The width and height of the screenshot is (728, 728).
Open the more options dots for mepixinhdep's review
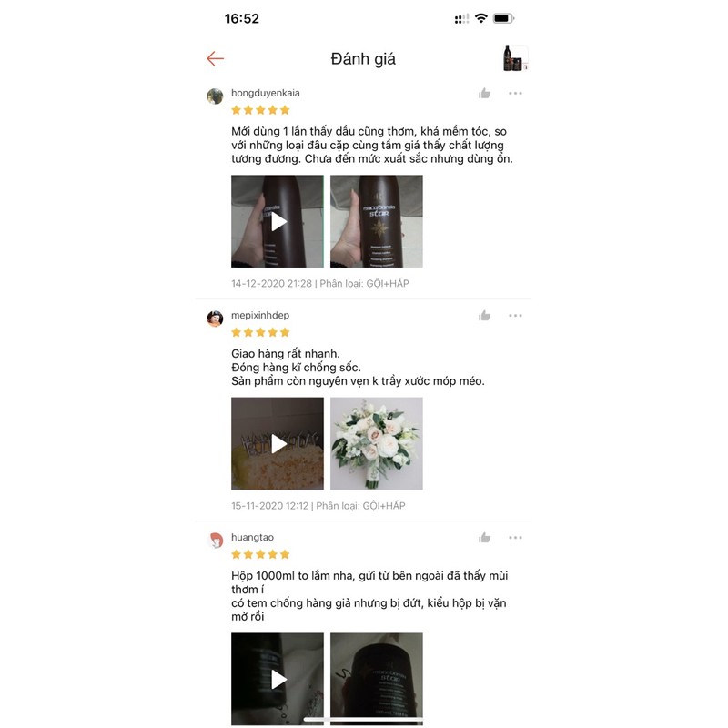515,316
